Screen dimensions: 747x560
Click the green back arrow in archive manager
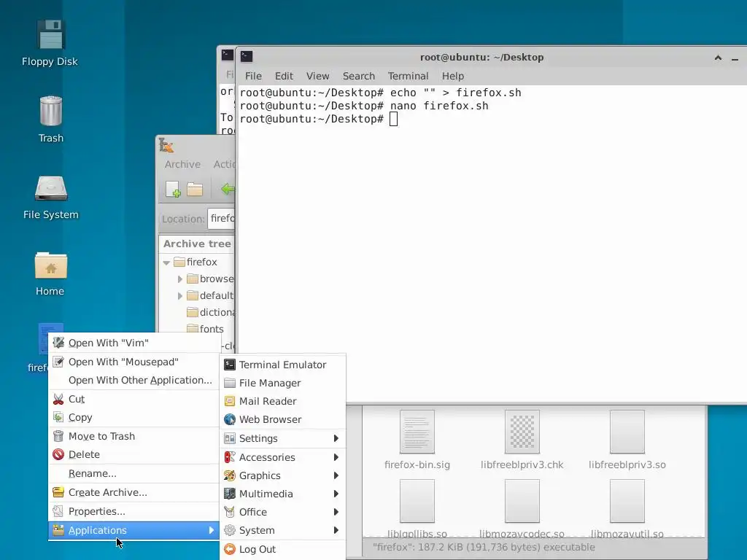(x=228, y=189)
